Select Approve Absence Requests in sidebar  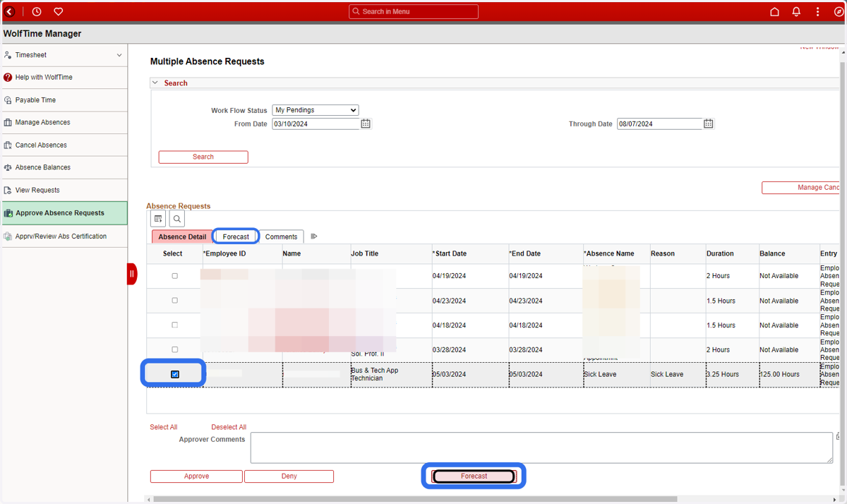64,213
